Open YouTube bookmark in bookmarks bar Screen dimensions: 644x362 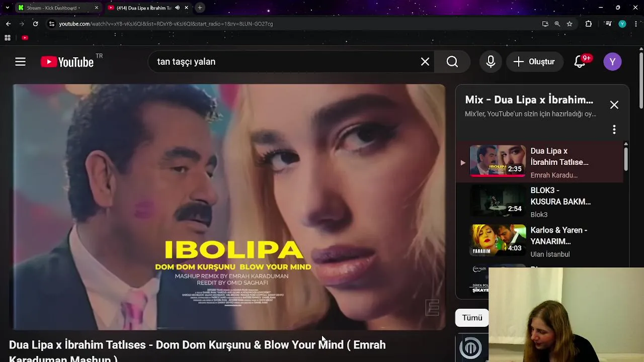tap(25, 38)
